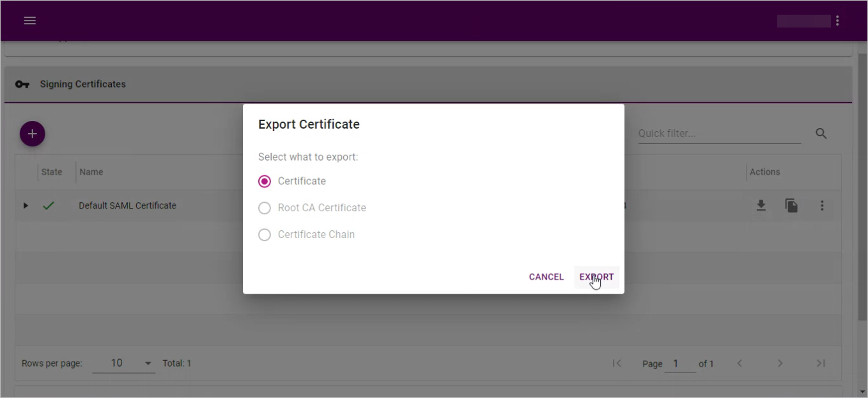
Task: Copy the Default SAML Certificate
Action: pos(791,205)
